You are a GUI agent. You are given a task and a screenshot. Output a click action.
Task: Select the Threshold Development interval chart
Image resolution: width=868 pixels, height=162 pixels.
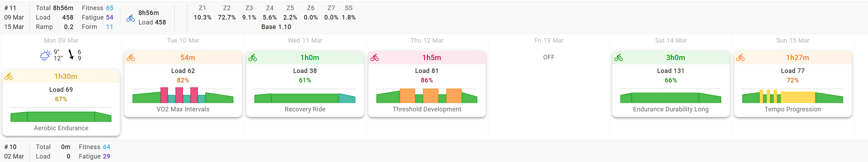(x=427, y=96)
